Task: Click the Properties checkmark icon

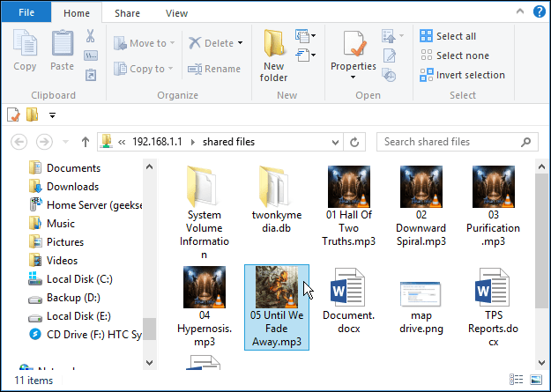Action: coord(354,43)
